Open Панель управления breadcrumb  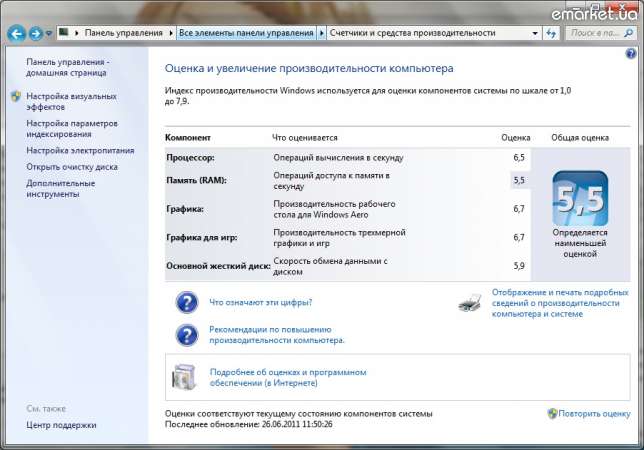(123, 33)
